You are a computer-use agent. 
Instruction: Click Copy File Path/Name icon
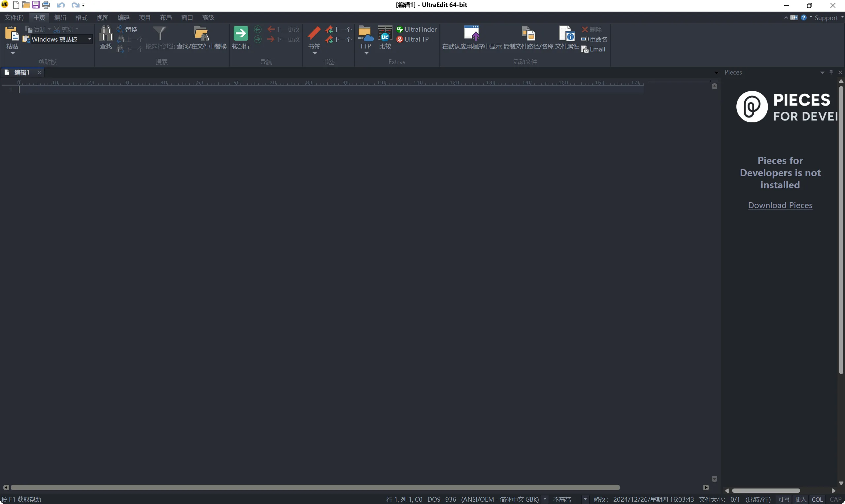(528, 34)
